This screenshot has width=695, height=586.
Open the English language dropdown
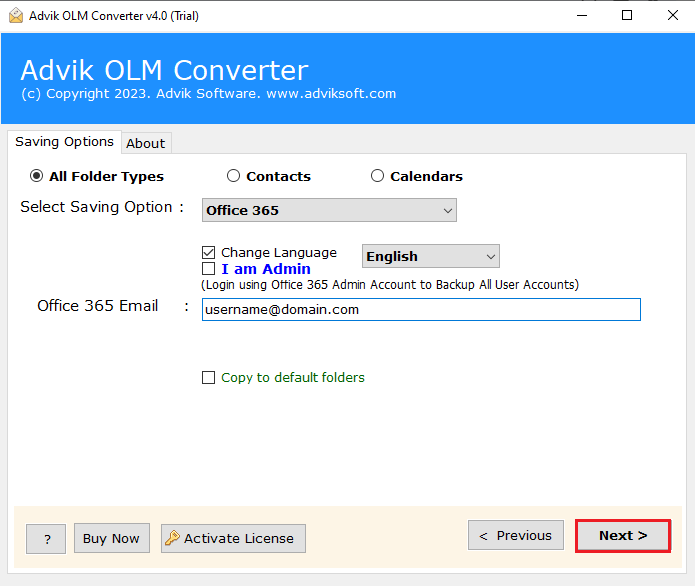pos(430,256)
